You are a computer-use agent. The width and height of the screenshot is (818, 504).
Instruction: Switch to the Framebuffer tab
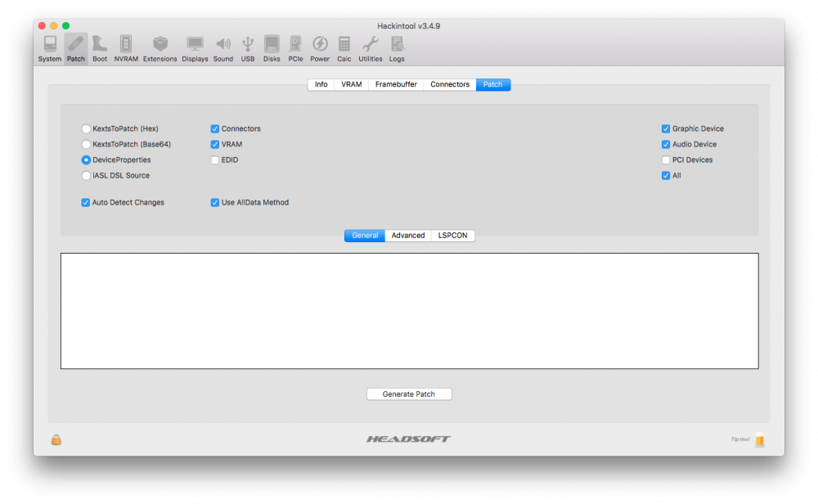tap(396, 84)
